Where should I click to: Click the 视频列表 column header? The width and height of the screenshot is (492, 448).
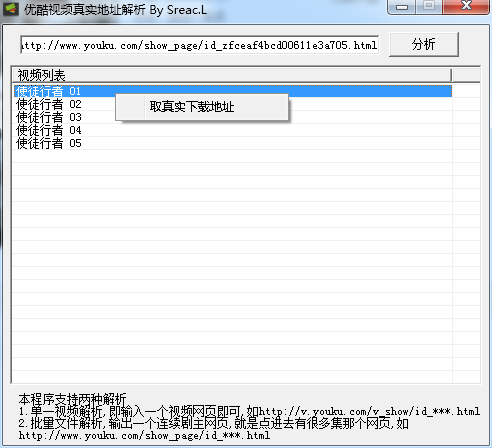tap(232, 75)
